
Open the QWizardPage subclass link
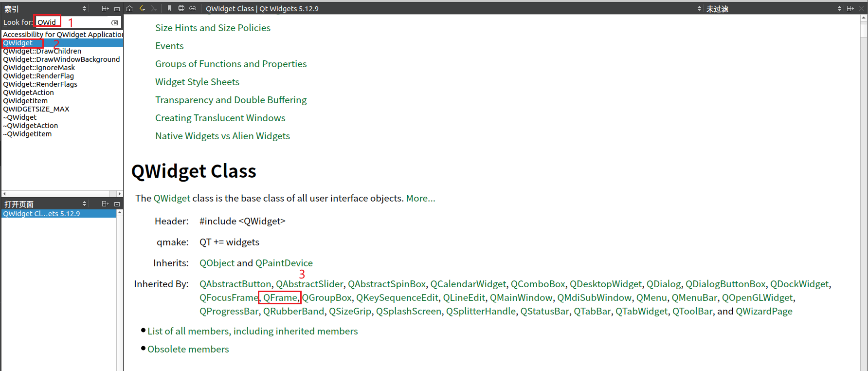point(764,311)
